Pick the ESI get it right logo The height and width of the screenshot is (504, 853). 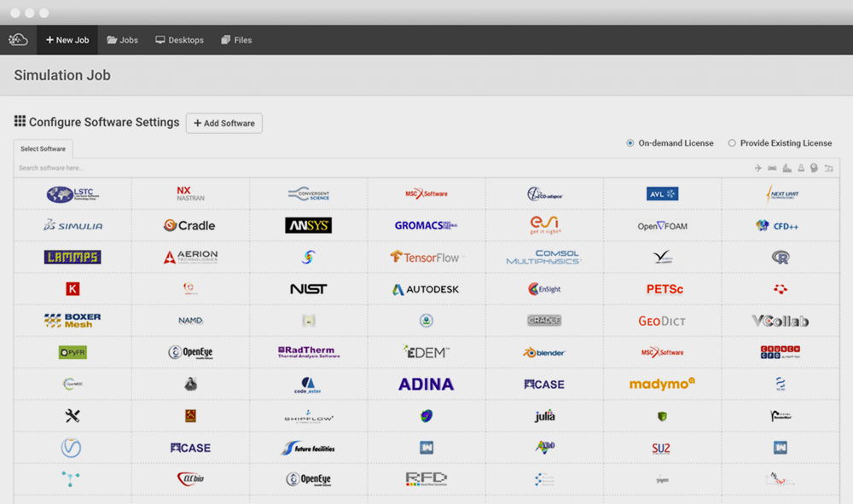544,225
